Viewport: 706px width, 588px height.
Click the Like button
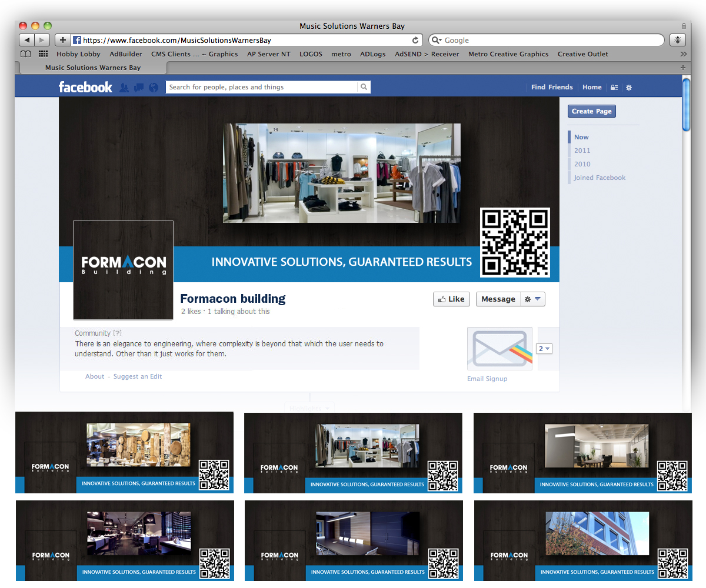point(451,299)
